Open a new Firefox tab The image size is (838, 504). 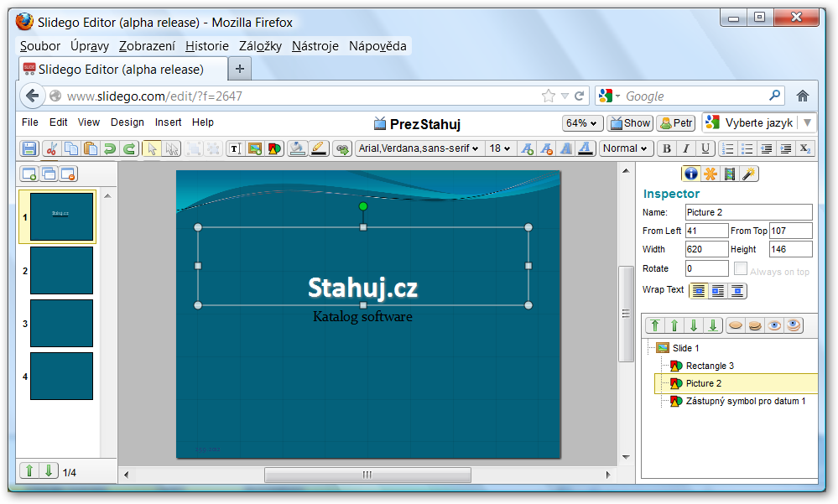[x=240, y=69]
